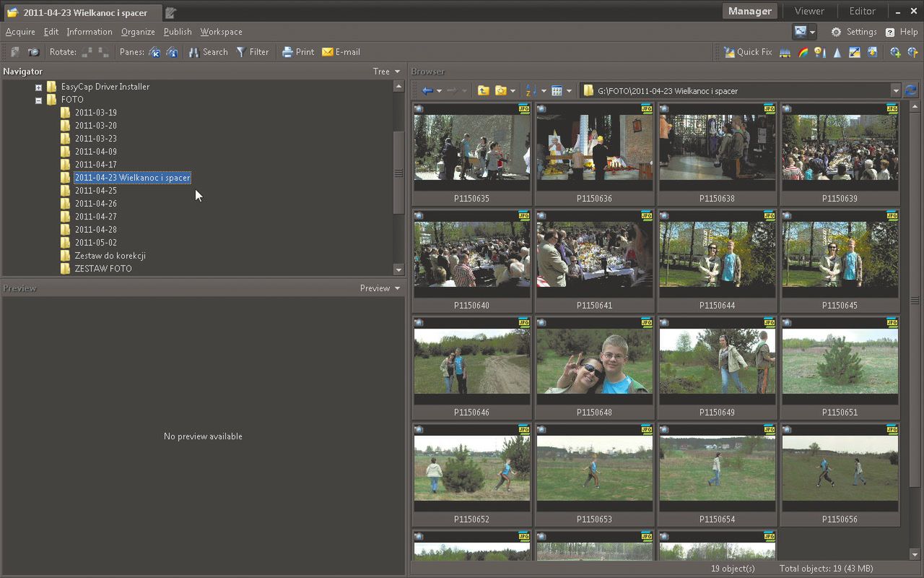Click the first toolbar icon beside the camera

(15, 52)
